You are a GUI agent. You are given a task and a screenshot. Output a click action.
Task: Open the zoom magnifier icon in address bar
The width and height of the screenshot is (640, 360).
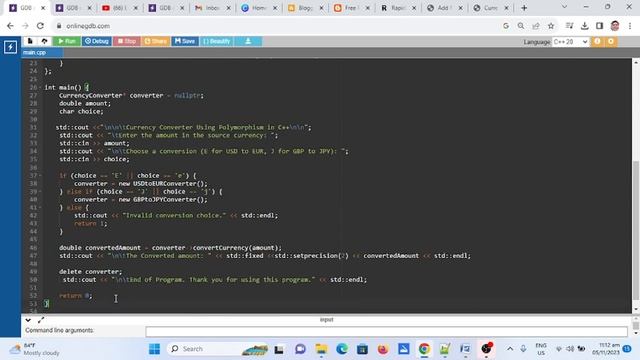(521, 26)
